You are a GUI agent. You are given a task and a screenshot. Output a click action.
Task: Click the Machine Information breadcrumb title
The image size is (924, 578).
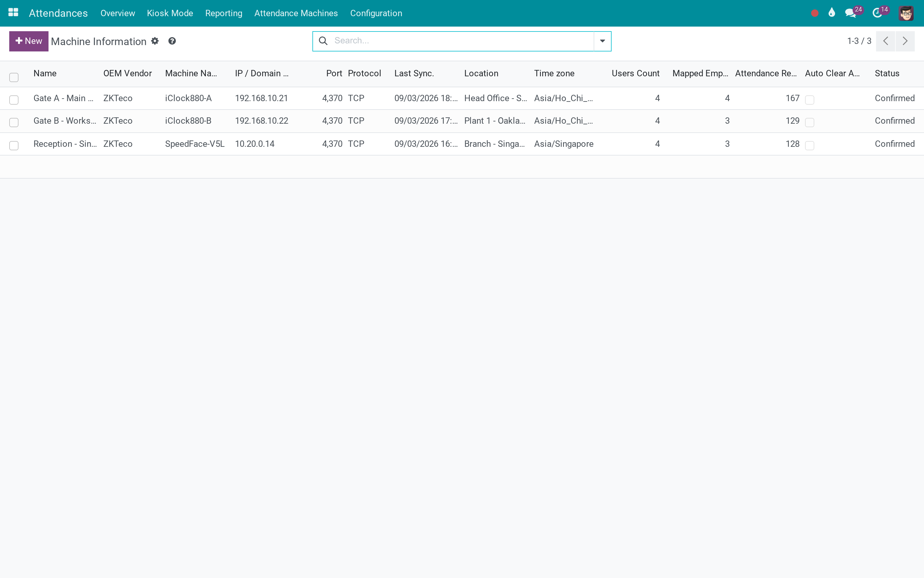tap(98, 41)
